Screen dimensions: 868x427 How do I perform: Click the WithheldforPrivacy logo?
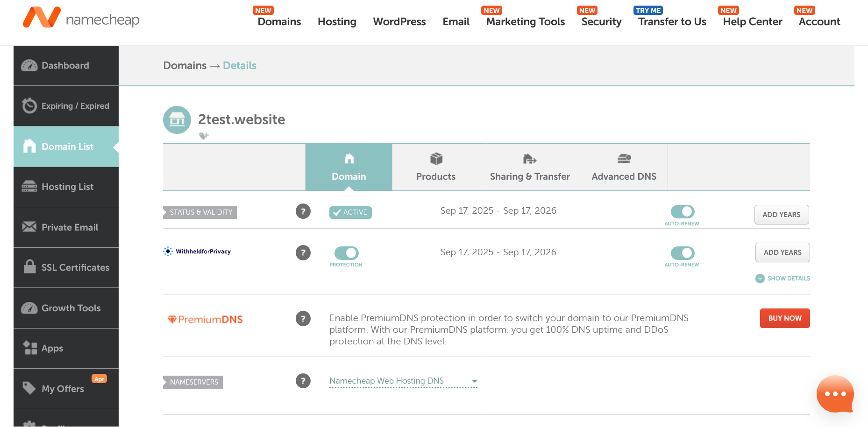point(197,252)
